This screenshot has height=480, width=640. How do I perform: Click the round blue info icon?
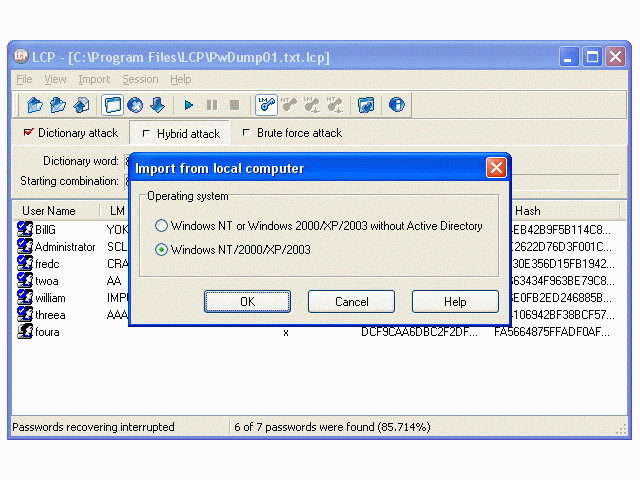coord(397,105)
